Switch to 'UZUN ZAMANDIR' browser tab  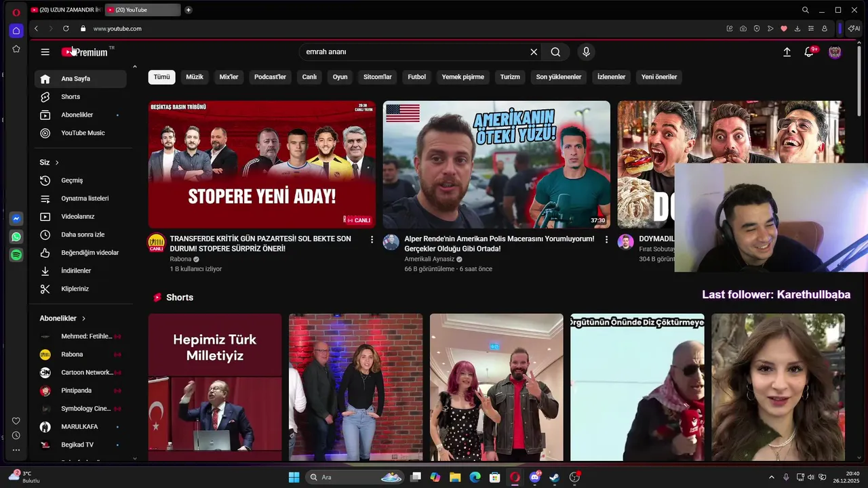coord(66,9)
